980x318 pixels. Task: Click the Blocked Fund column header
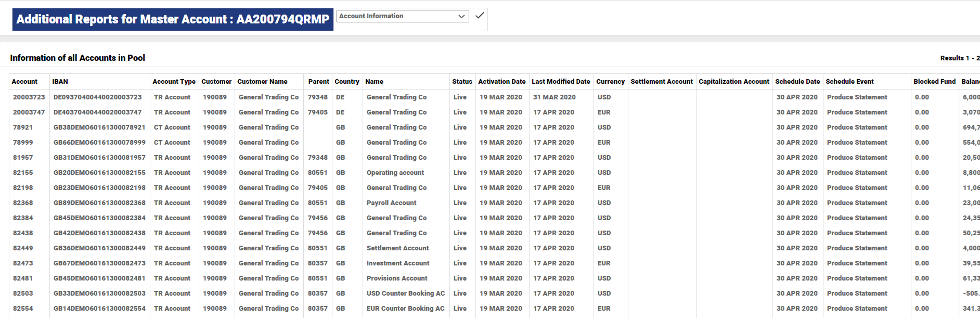tap(934, 82)
